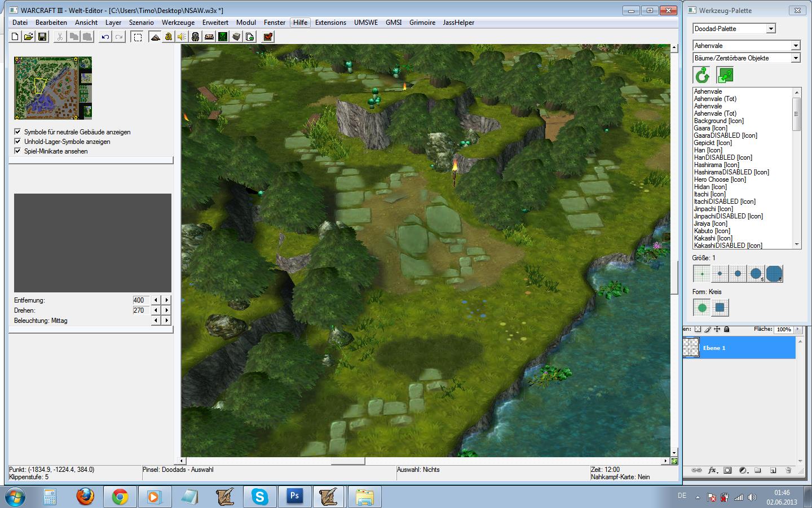This screenshot has width=812, height=508.
Task: Click the Photoshop link layers icon
Action: tap(697, 470)
